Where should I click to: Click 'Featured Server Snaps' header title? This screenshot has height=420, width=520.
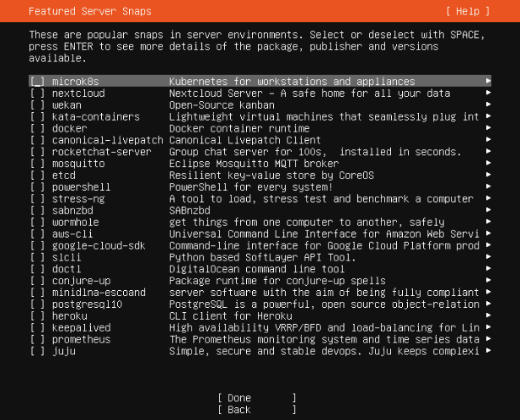point(90,11)
